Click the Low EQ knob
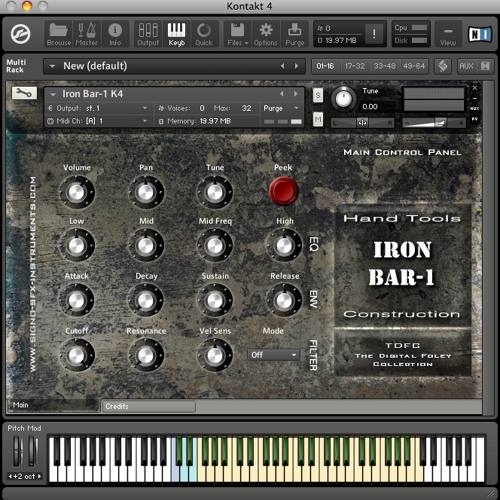 77,246
